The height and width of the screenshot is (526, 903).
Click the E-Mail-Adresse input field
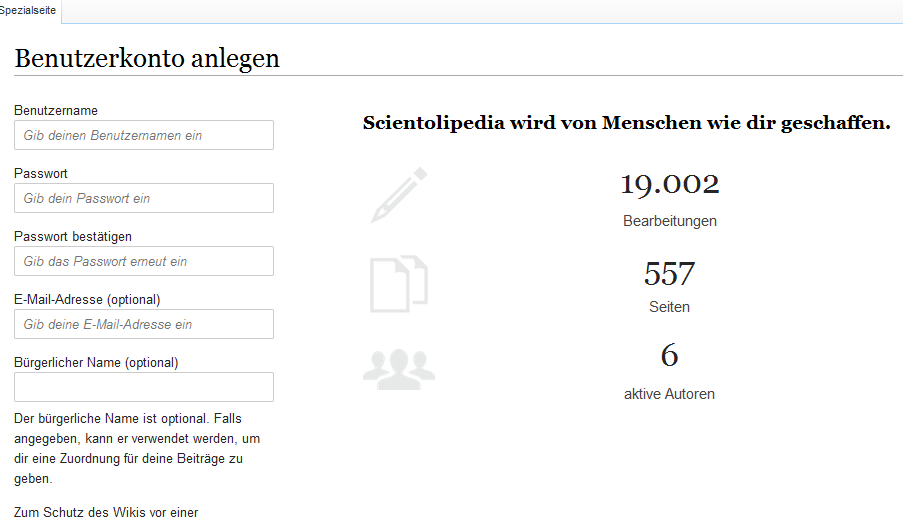pyautogui.click(x=144, y=324)
